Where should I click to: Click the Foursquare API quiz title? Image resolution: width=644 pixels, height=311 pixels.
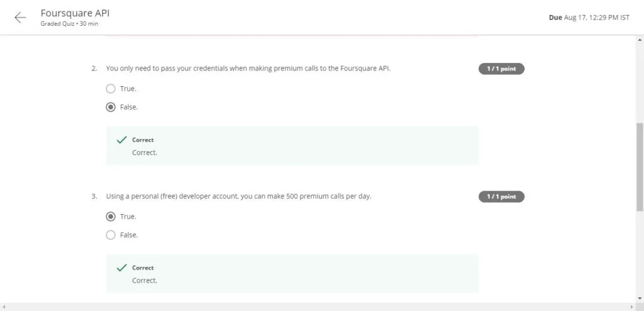[x=75, y=13]
